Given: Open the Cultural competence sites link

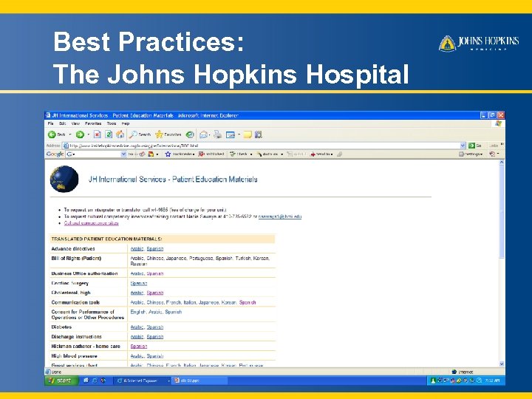Looking at the screenshot, I should (92, 223).
